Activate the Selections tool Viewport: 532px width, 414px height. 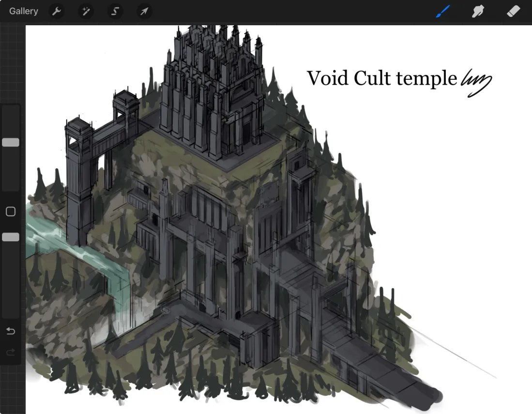(x=115, y=11)
